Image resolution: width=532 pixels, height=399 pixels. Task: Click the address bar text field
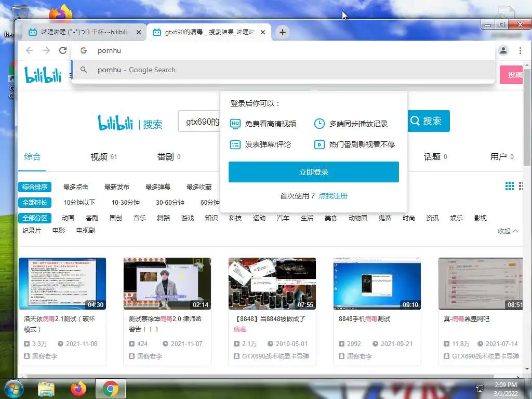pos(283,50)
